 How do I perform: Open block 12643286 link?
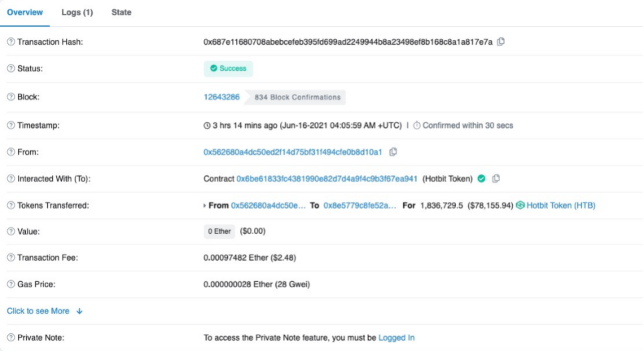221,97
